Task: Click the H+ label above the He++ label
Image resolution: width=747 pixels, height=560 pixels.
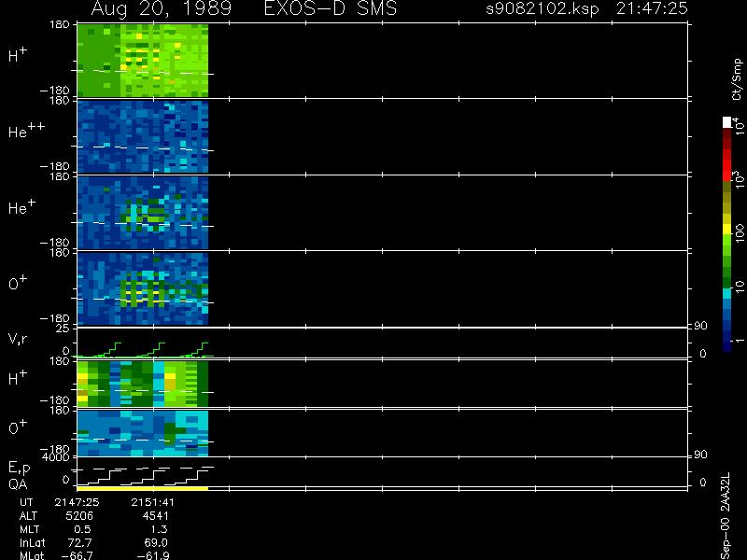Action: click(18, 55)
